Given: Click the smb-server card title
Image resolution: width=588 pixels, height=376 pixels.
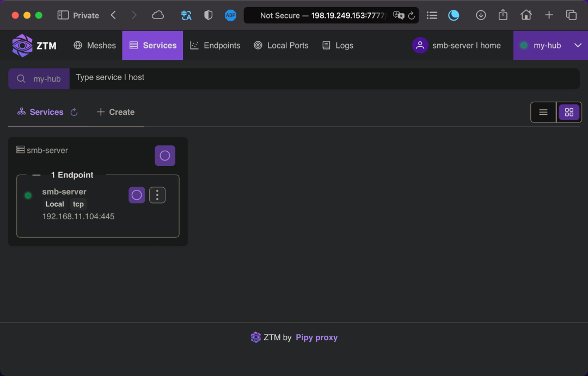Looking at the screenshot, I should pyautogui.click(x=47, y=150).
